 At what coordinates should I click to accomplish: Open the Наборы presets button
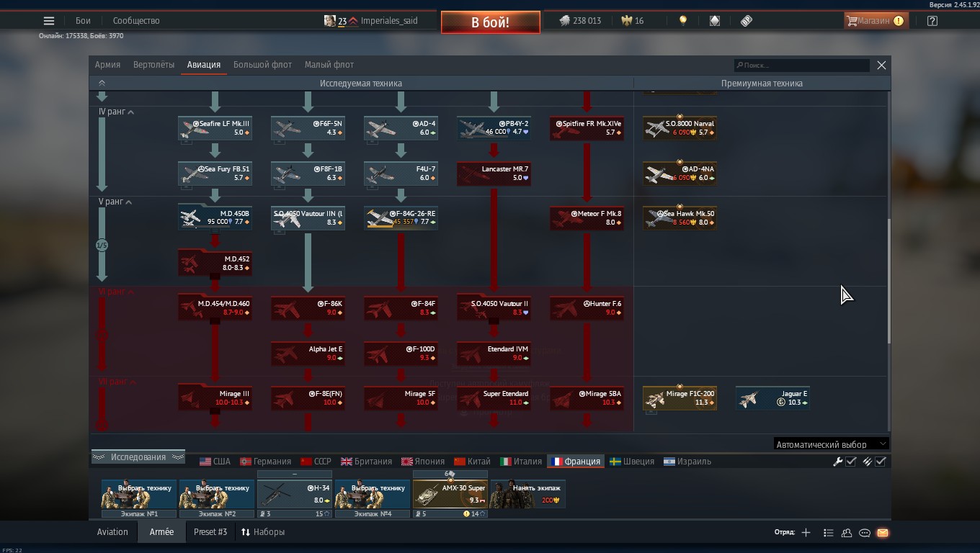point(263,532)
